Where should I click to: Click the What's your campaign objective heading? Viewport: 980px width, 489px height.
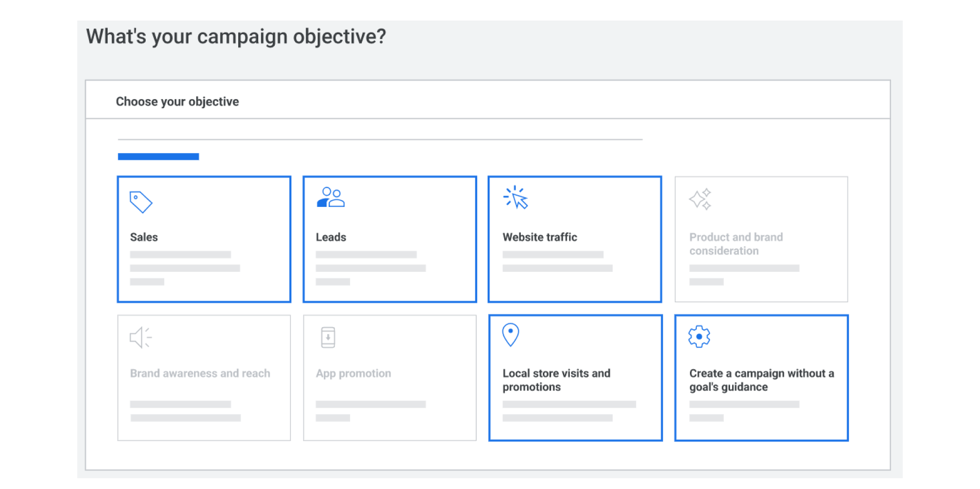coord(236,37)
